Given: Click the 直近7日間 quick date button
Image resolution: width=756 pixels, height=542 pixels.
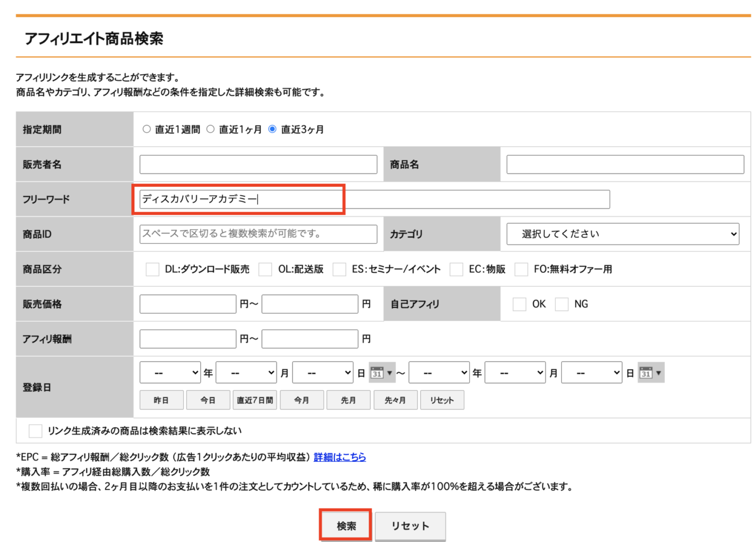Looking at the screenshot, I should click(254, 400).
